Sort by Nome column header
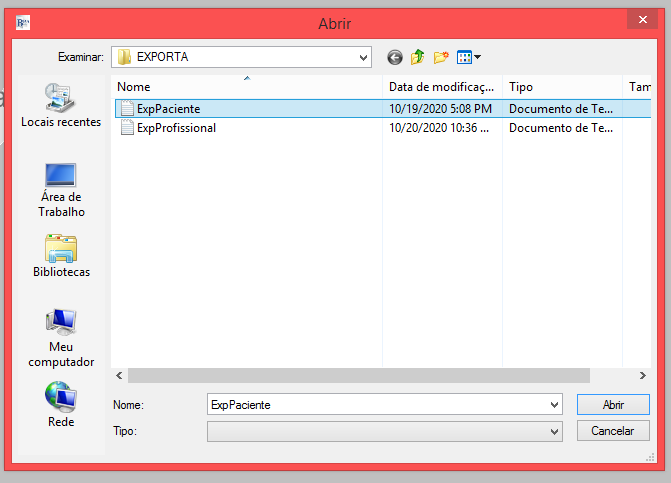 point(246,87)
